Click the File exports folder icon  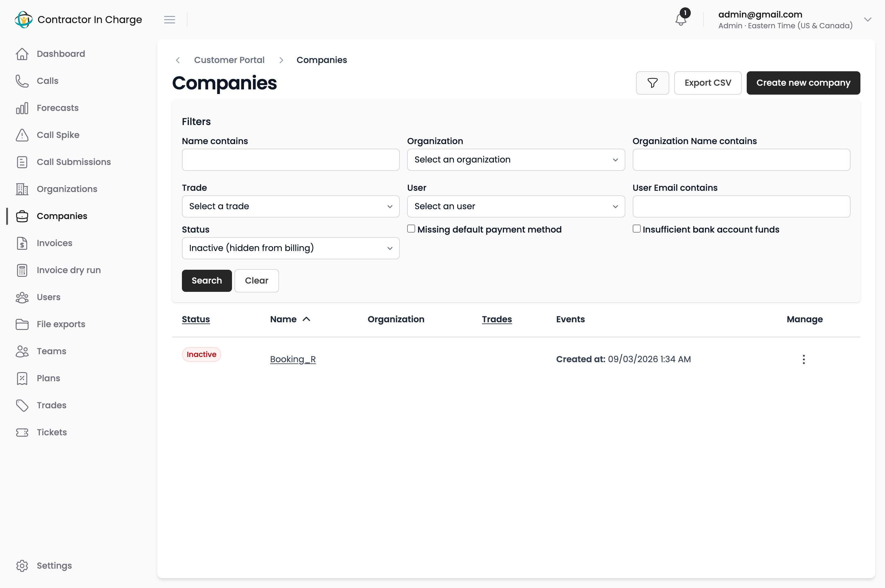[22, 324]
